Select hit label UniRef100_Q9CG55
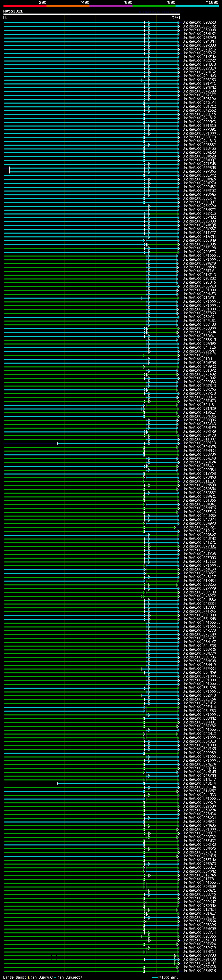 [x=199, y=936]
